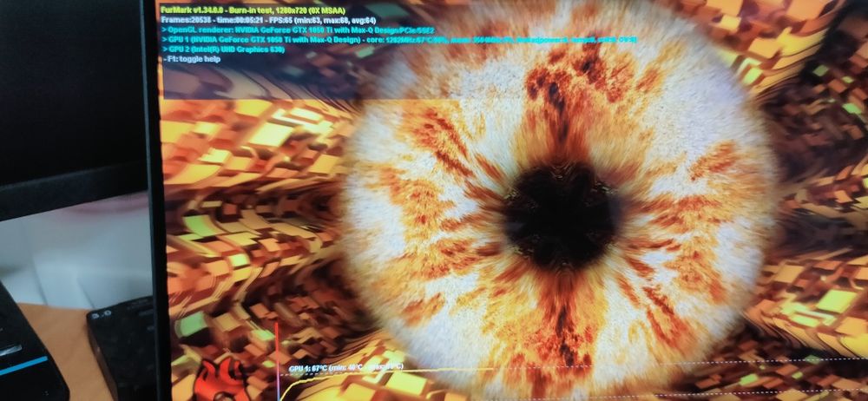Image resolution: width=868 pixels, height=401 pixels.
Task: Click the FurMark v1.34.0.0 Burn-in test title line
Action: [x=253, y=10]
